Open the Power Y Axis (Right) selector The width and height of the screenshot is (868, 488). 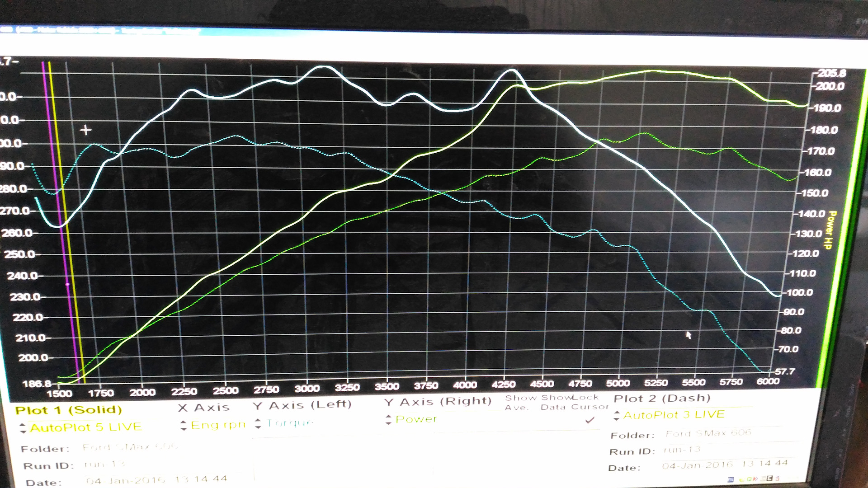416,419
